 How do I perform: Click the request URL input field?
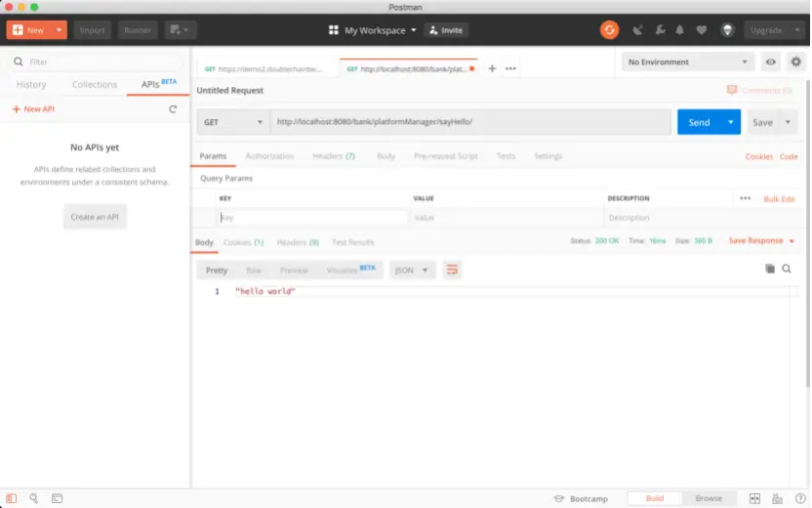pyautogui.click(x=470, y=122)
